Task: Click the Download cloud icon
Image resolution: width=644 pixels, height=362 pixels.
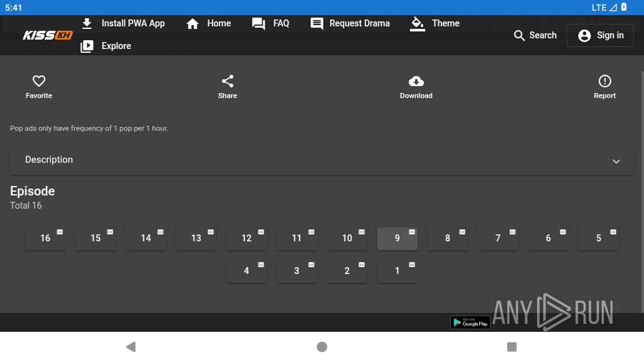Action: pos(416,81)
